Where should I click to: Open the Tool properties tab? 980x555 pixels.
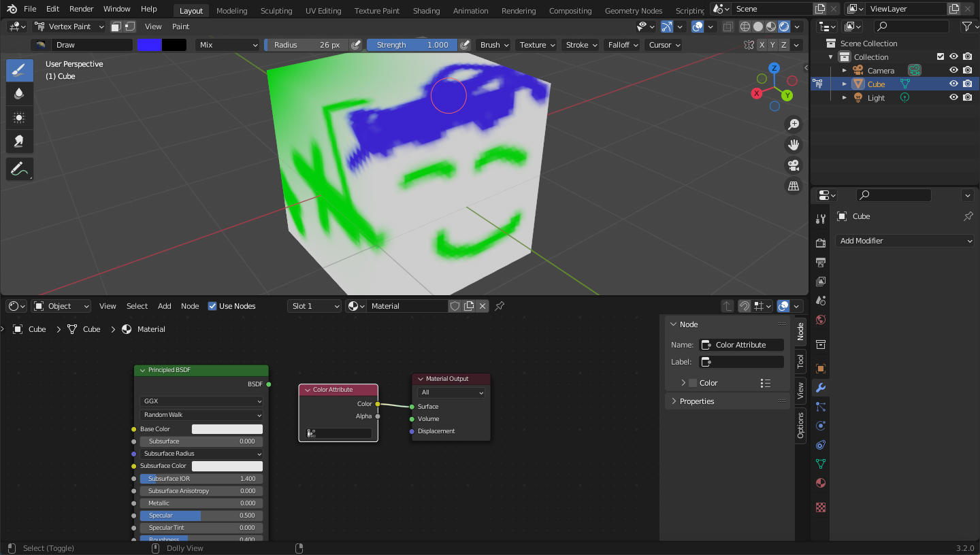(821, 218)
